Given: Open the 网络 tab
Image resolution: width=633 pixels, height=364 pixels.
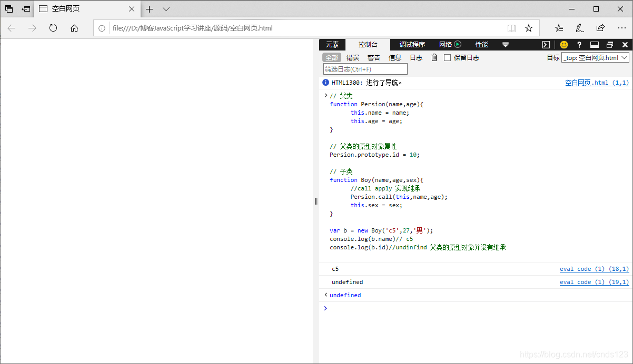Looking at the screenshot, I should pos(446,45).
